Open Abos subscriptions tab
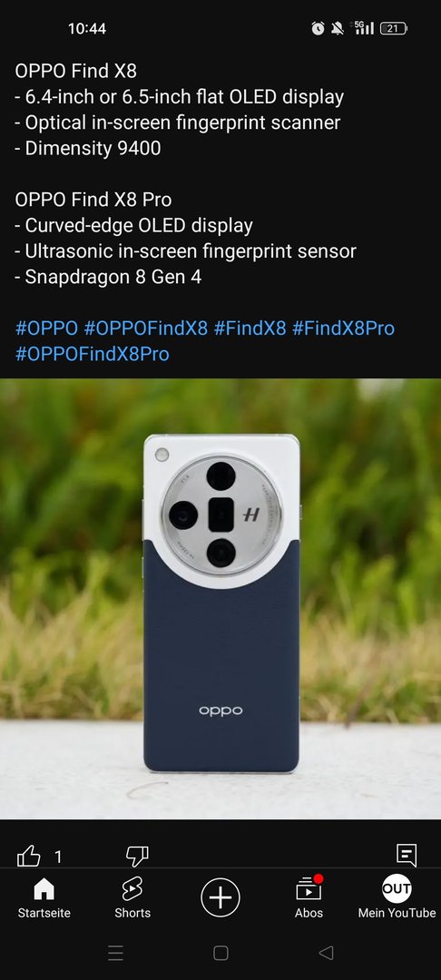This screenshot has width=441, height=980. pyautogui.click(x=309, y=898)
